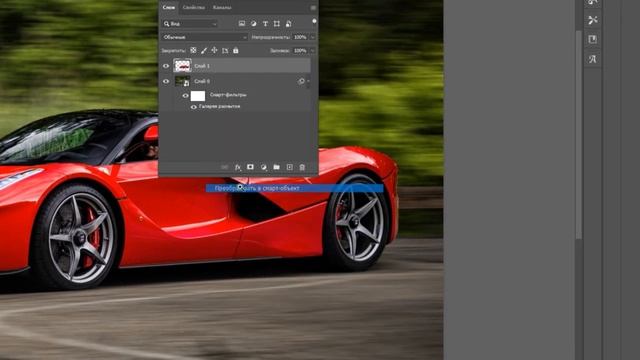Click the Галерея размытия filter entry
This screenshot has height=360, width=640.
(x=220, y=107)
